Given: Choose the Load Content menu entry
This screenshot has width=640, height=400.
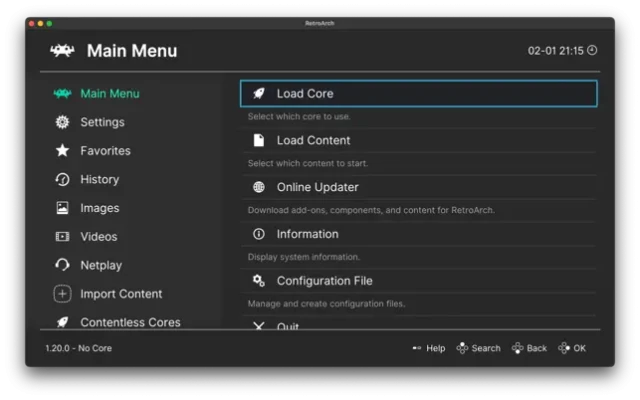Looking at the screenshot, I should [419, 140].
